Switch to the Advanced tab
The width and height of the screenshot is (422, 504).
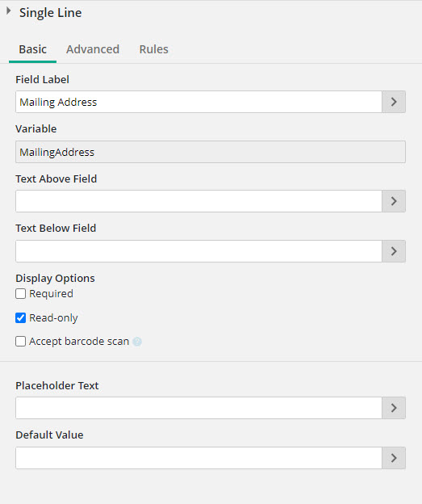coord(93,49)
